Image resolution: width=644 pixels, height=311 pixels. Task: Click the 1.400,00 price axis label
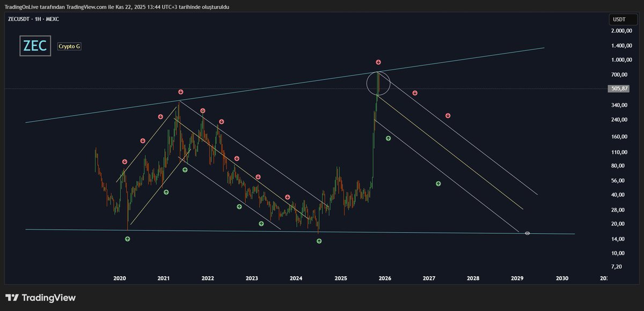pos(621,47)
